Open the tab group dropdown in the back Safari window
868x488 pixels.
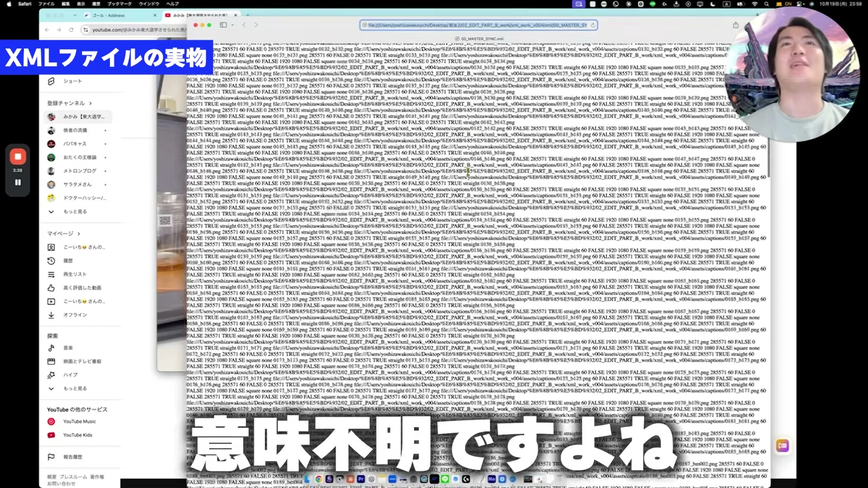[75, 15]
